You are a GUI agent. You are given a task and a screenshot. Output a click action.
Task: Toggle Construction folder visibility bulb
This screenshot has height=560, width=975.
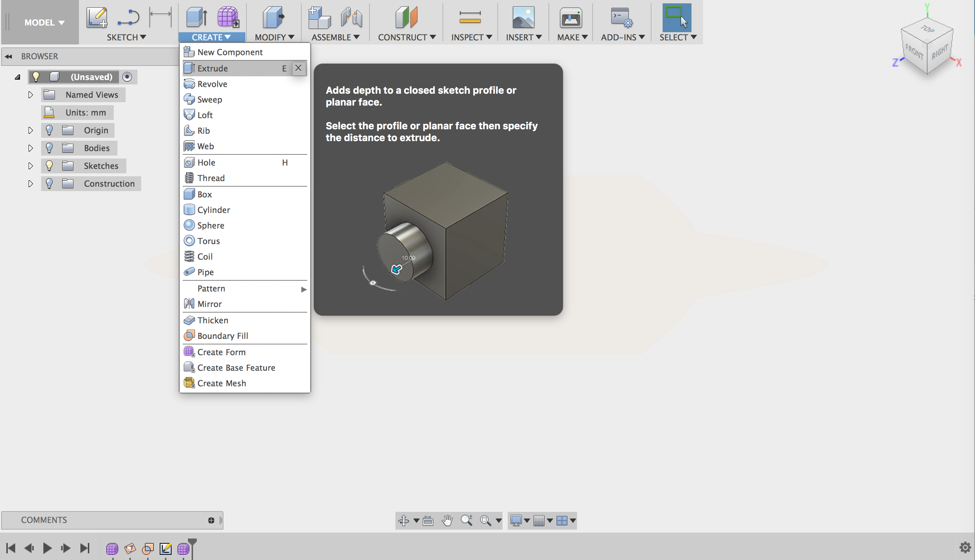click(x=49, y=183)
